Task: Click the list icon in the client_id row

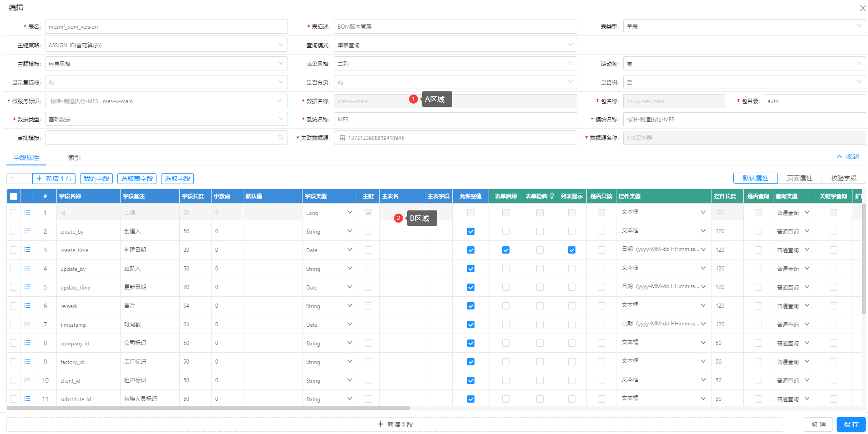Action: (x=27, y=380)
